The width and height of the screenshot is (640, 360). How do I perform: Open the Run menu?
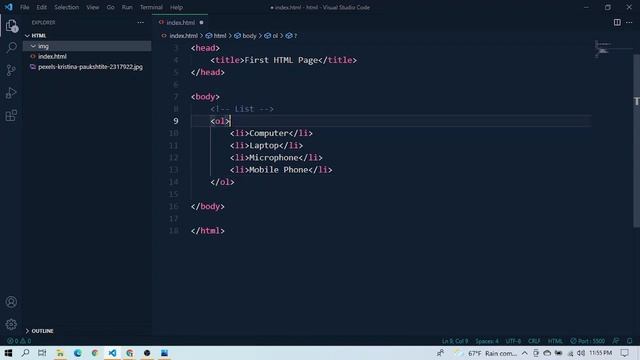[x=127, y=7]
